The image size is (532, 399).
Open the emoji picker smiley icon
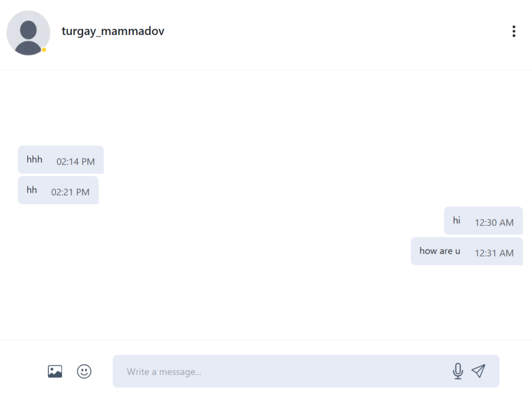[x=84, y=371]
